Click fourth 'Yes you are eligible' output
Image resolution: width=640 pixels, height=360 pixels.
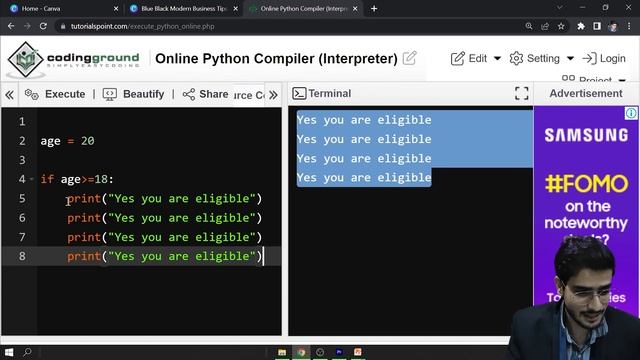[x=364, y=178]
